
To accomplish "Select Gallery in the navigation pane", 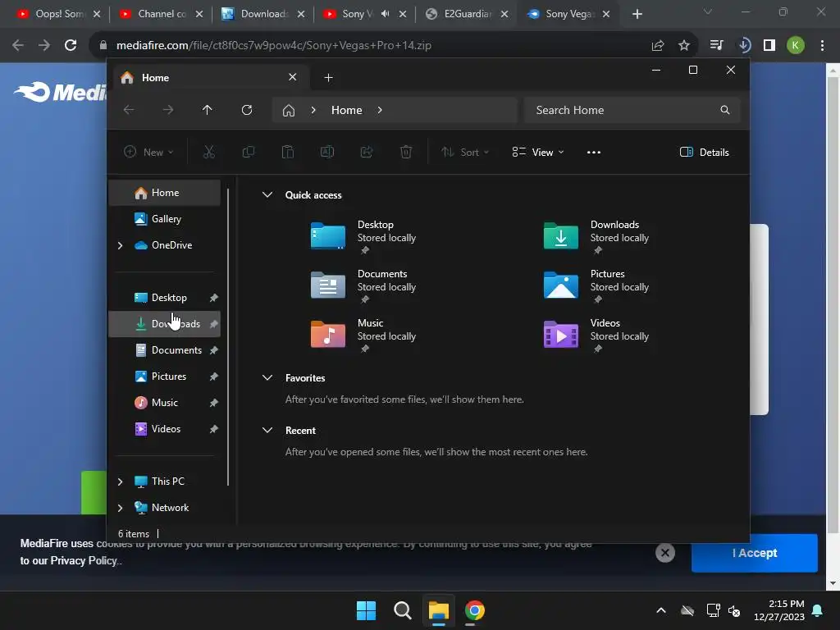I will (x=165, y=218).
